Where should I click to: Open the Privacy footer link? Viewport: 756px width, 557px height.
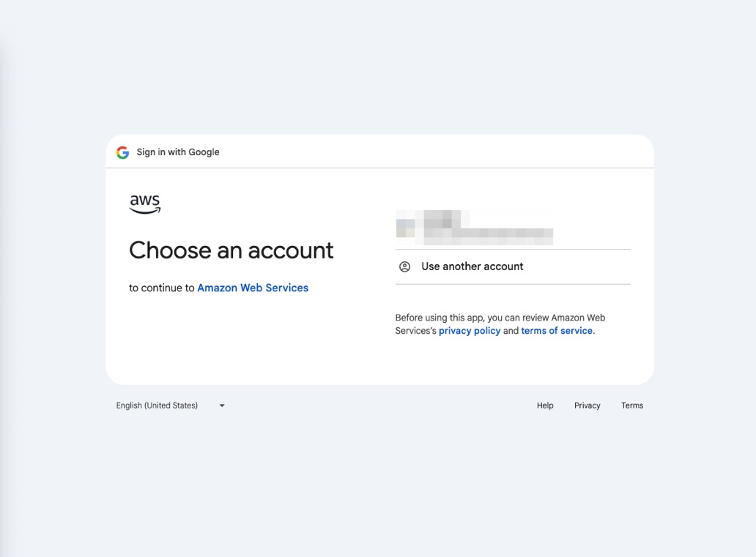(587, 405)
